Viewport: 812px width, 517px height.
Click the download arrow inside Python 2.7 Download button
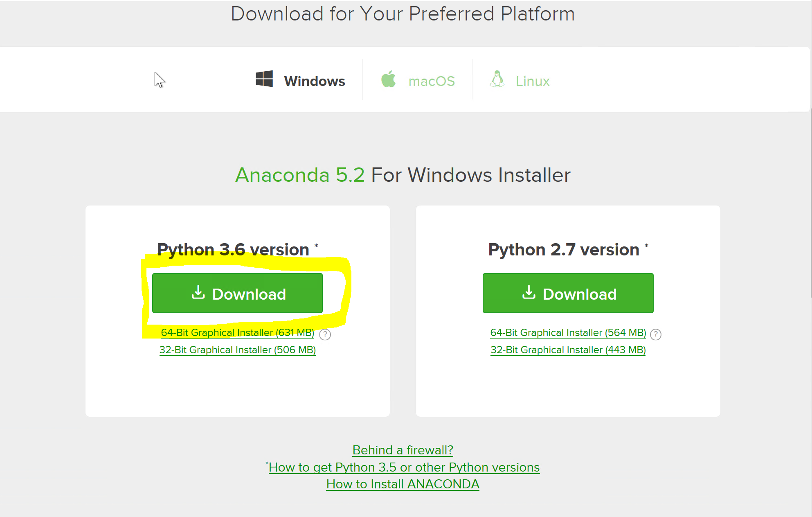tap(529, 293)
